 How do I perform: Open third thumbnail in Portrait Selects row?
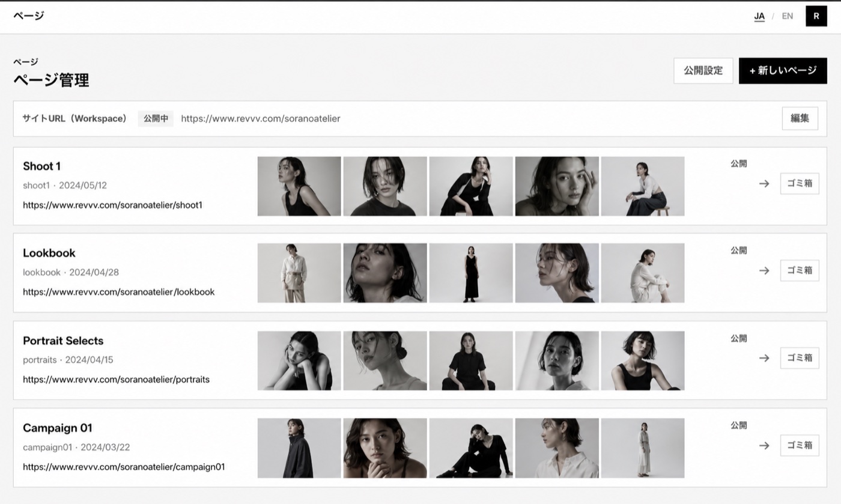pyautogui.click(x=471, y=360)
